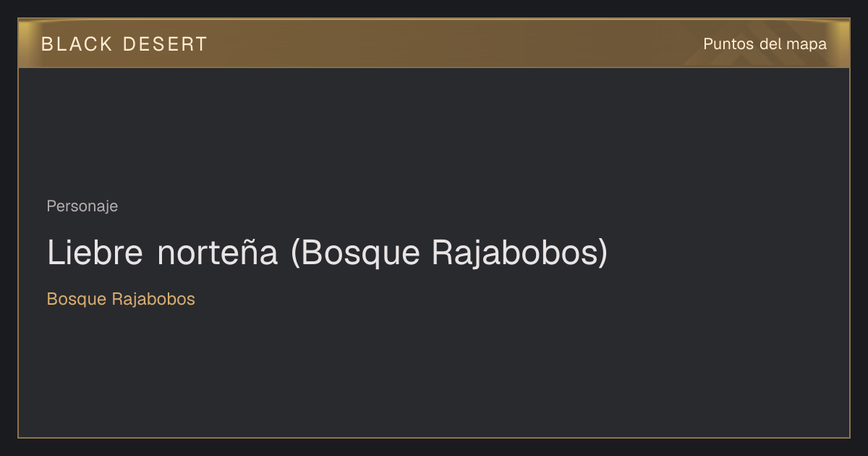Screen dimensions: 868x456
Task: Click empty dark card area below subtitle
Action: click(x=434, y=373)
